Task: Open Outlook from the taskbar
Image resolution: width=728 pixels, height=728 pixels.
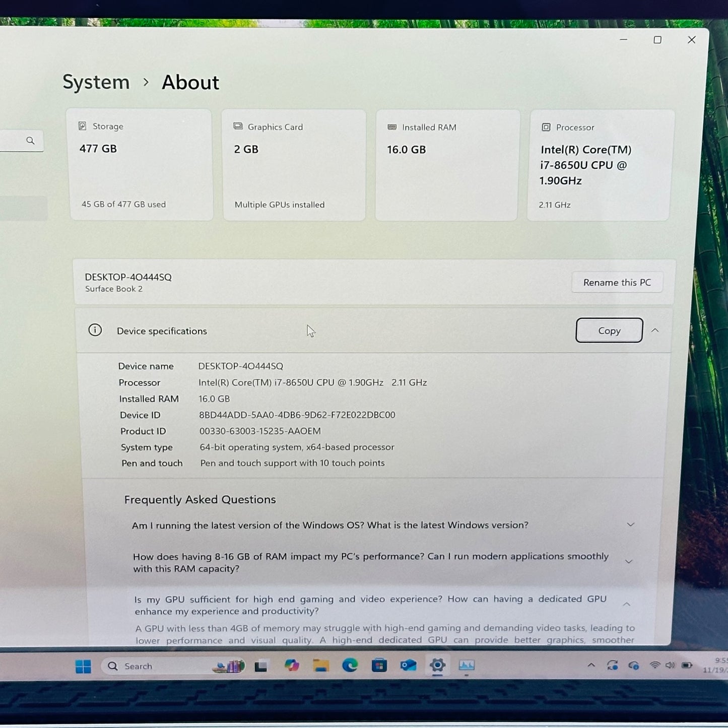Action: pos(408,666)
